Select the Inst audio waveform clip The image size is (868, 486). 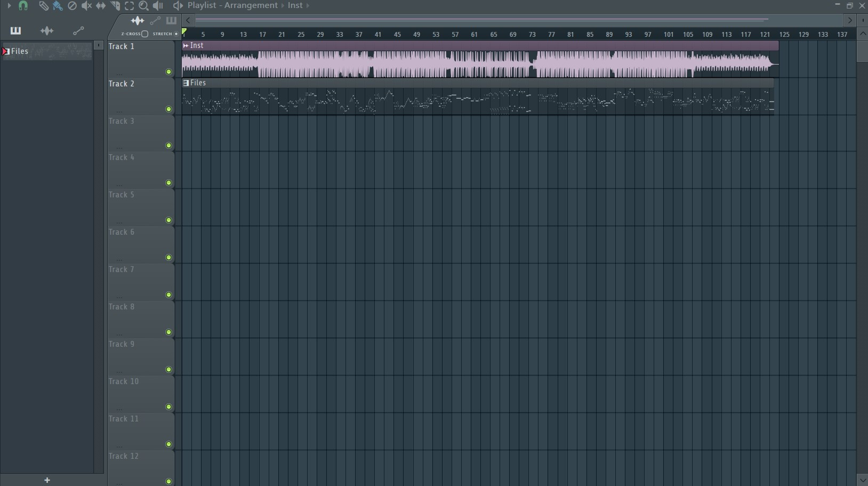tap(480, 64)
